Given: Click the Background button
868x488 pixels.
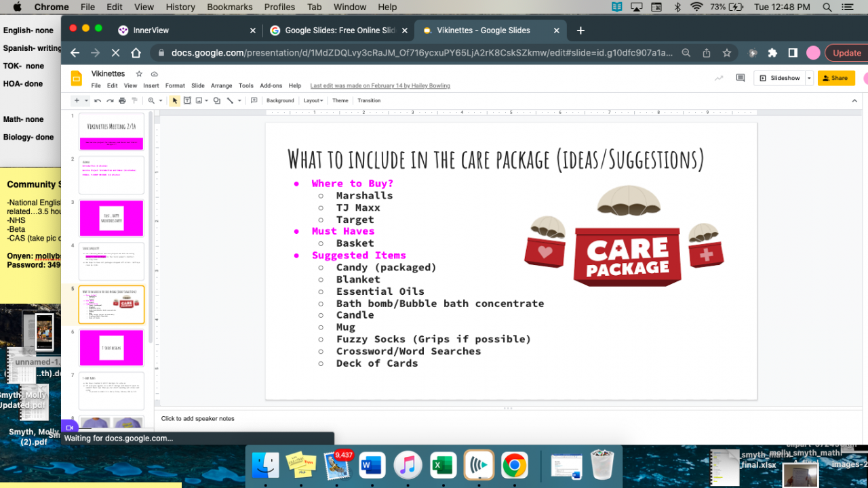Looking at the screenshot, I should (280, 100).
